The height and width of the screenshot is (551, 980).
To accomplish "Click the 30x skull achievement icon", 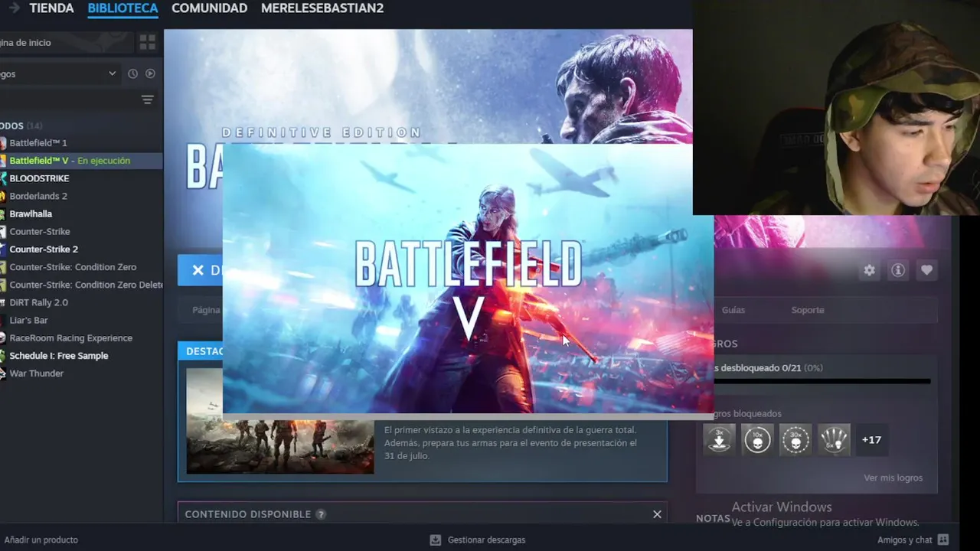I will pyautogui.click(x=795, y=440).
